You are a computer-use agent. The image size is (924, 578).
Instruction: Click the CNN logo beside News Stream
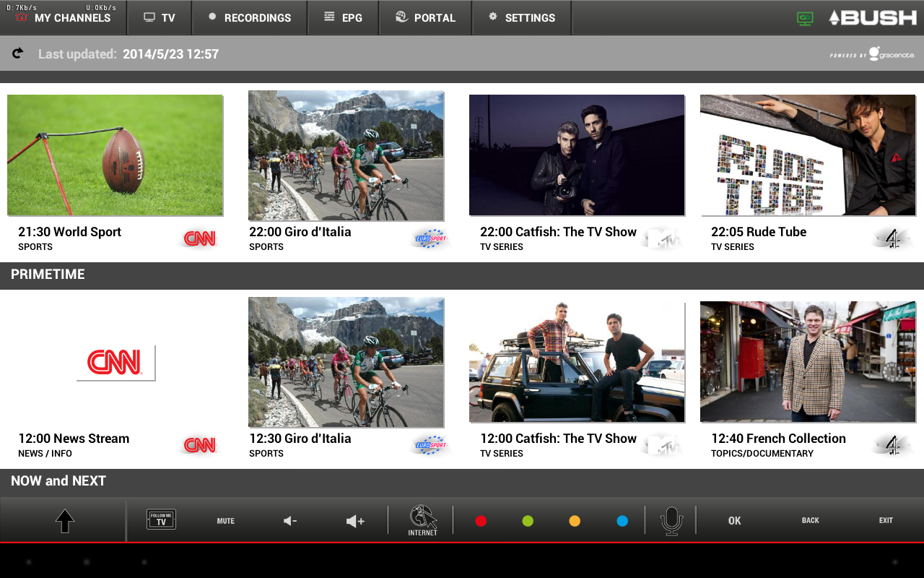pyautogui.click(x=200, y=445)
